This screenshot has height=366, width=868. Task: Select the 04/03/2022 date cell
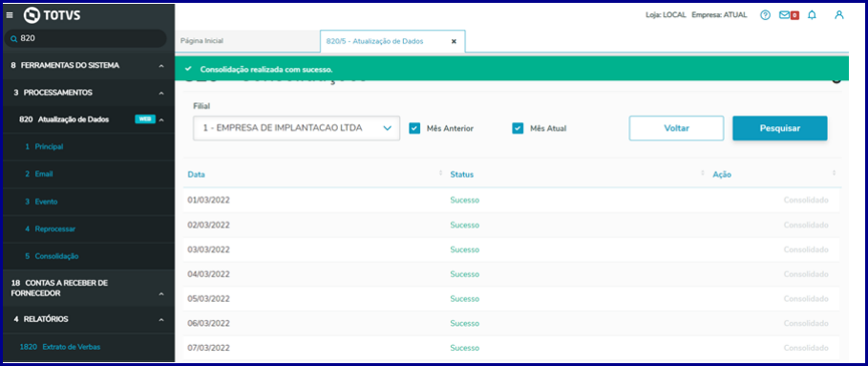209,274
